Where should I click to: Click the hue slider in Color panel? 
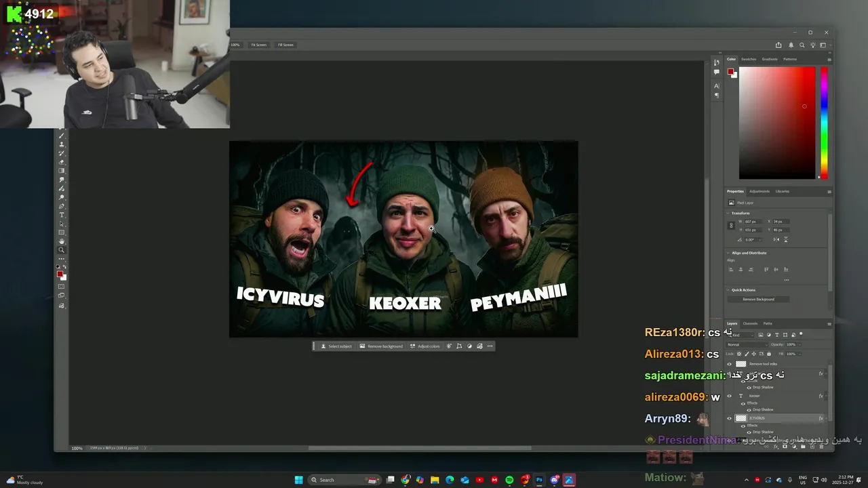click(824, 122)
